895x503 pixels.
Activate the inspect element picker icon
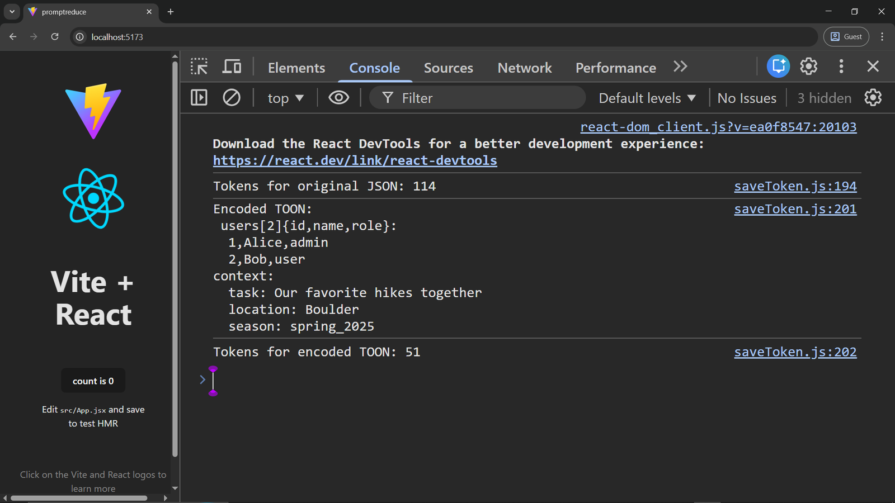coord(200,67)
